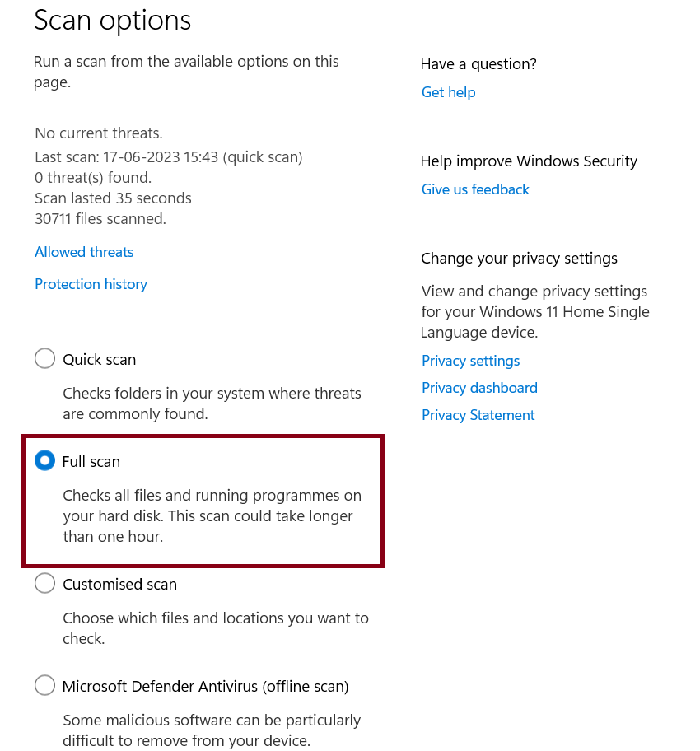Viewport: 700px width, 751px height.
Task: Select Microsoft Defender Antivirus offline scan option
Action: click(x=44, y=686)
